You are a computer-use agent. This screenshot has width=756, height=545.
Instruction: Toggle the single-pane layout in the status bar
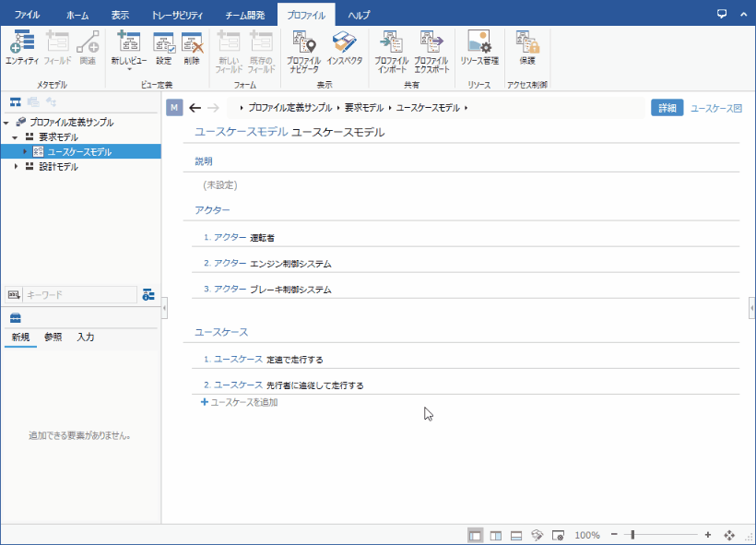click(x=475, y=535)
